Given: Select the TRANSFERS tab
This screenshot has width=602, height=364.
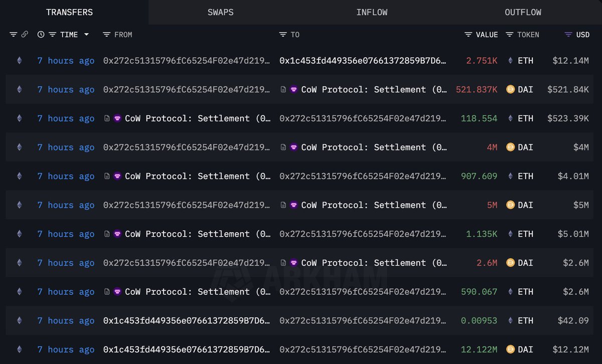Looking at the screenshot, I should coord(69,13).
